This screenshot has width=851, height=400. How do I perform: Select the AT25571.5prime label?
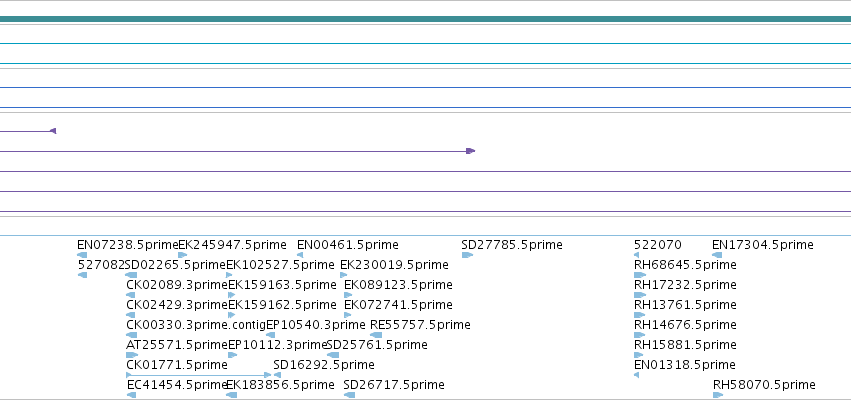177,345
